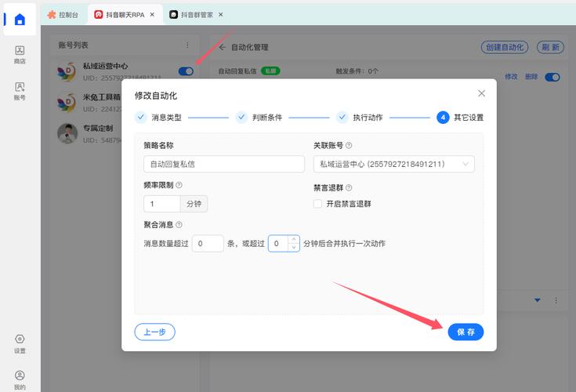Click the 保存 button

coord(466,332)
